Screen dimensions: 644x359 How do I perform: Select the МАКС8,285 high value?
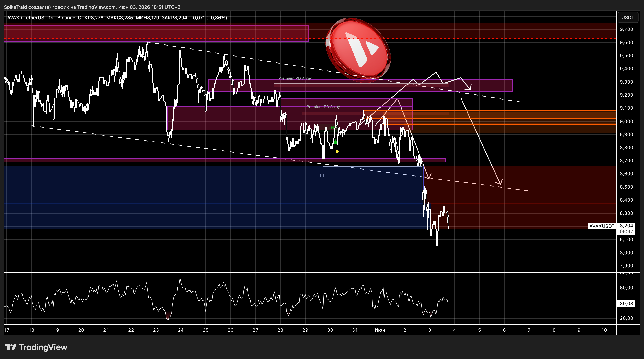pyautogui.click(x=119, y=18)
